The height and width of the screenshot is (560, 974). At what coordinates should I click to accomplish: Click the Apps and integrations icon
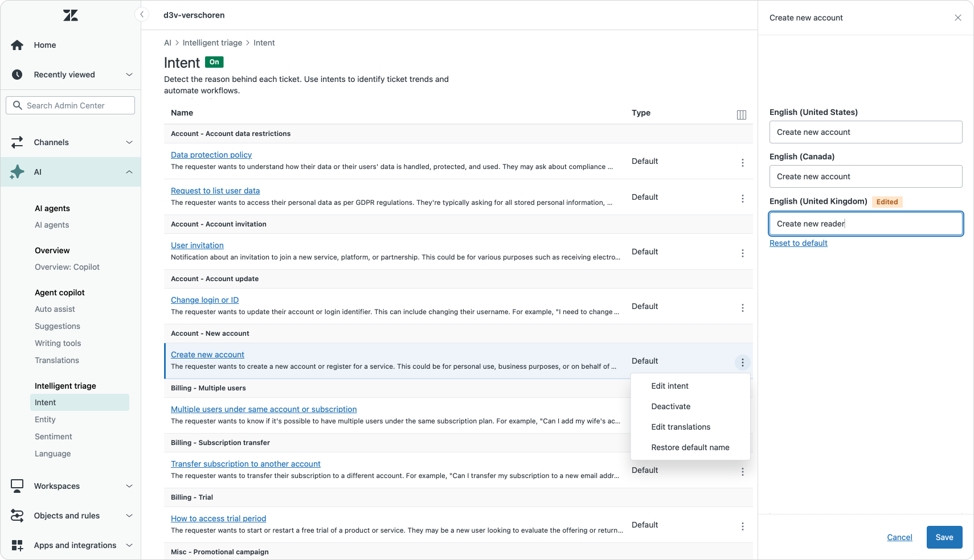click(17, 545)
